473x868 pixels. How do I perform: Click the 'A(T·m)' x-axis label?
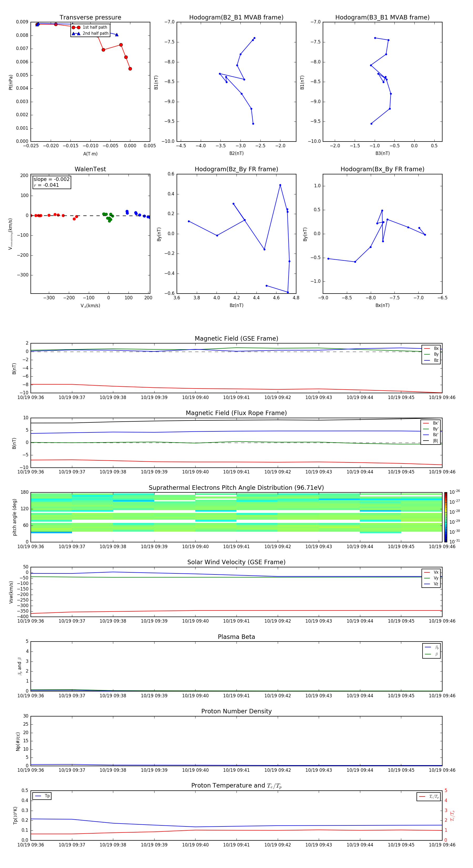[x=90, y=154]
